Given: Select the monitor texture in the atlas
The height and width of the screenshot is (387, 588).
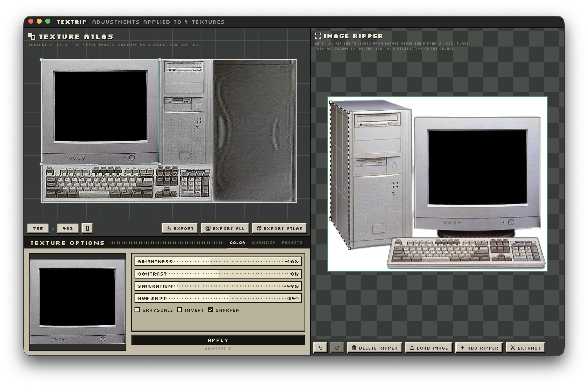Looking at the screenshot, I should point(100,112).
